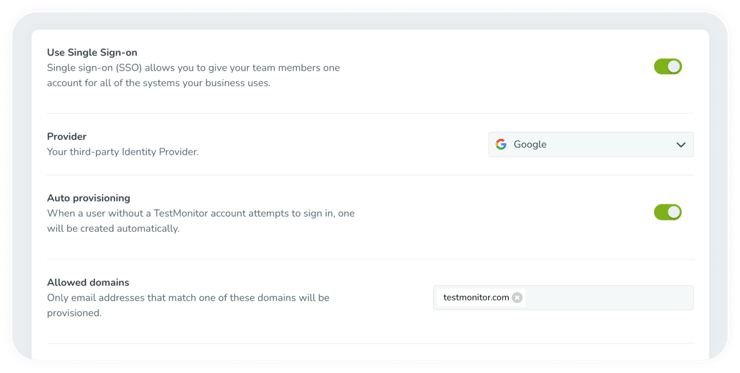
Task: Click the SSO description about team members
Action: point(193,75)
